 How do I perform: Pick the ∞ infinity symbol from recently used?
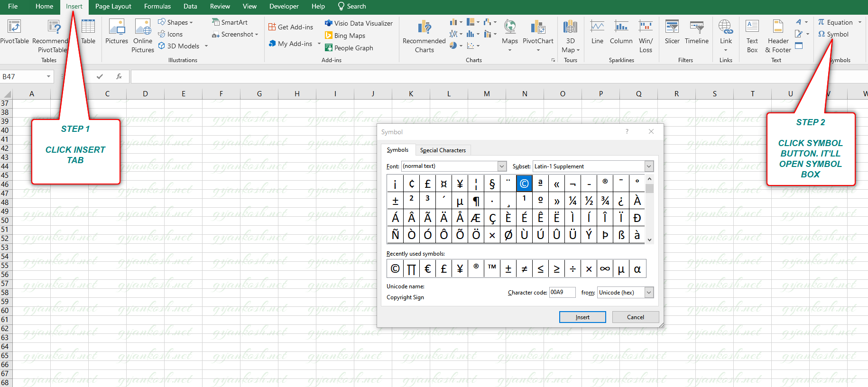605,269
